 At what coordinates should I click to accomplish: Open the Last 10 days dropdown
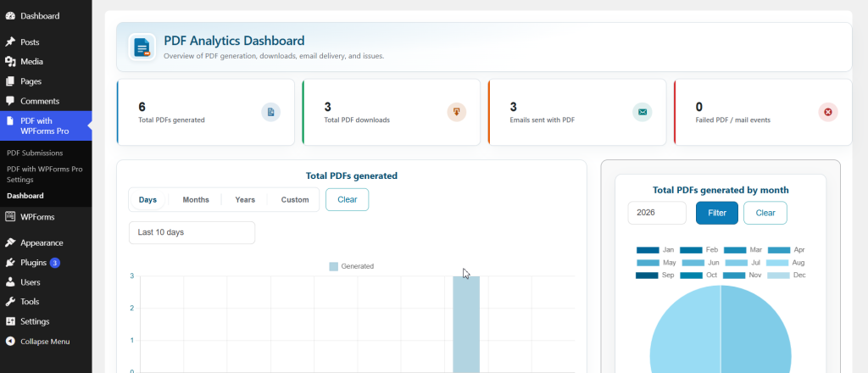(x=192, y=232)
